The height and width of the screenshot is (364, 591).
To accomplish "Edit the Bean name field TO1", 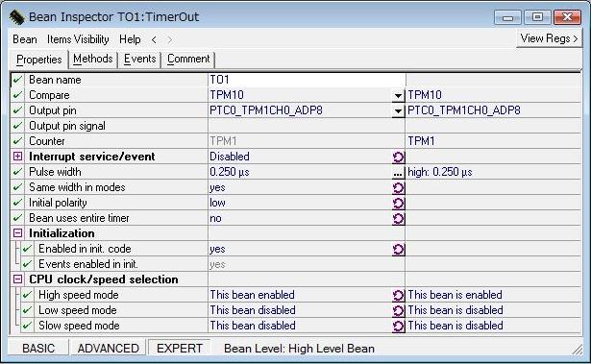I will (307, 80).
